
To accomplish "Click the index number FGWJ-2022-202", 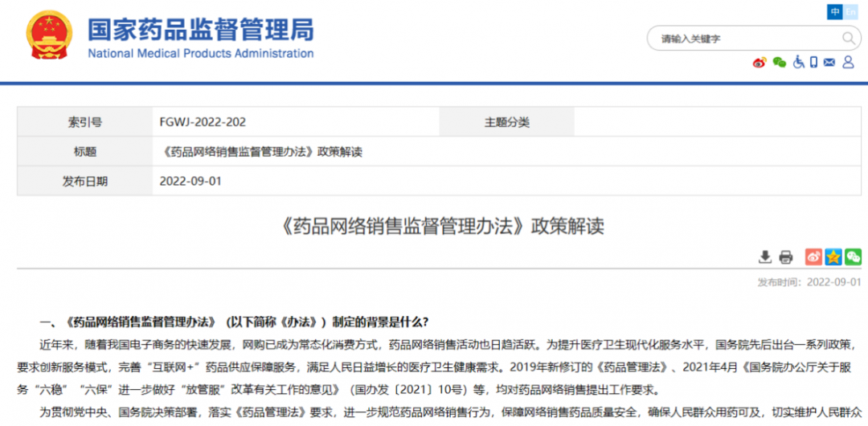I will tap(203, 122).
